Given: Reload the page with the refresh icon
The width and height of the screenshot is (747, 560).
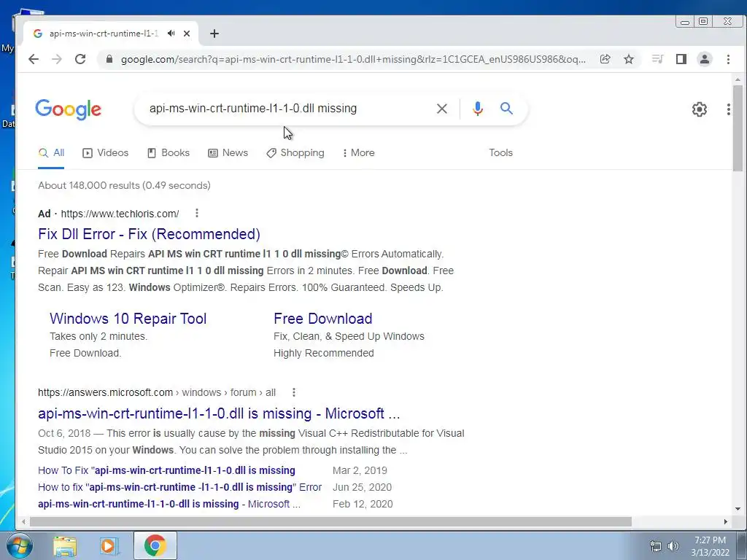Looking at the screenshot, I should click(80, 59).
